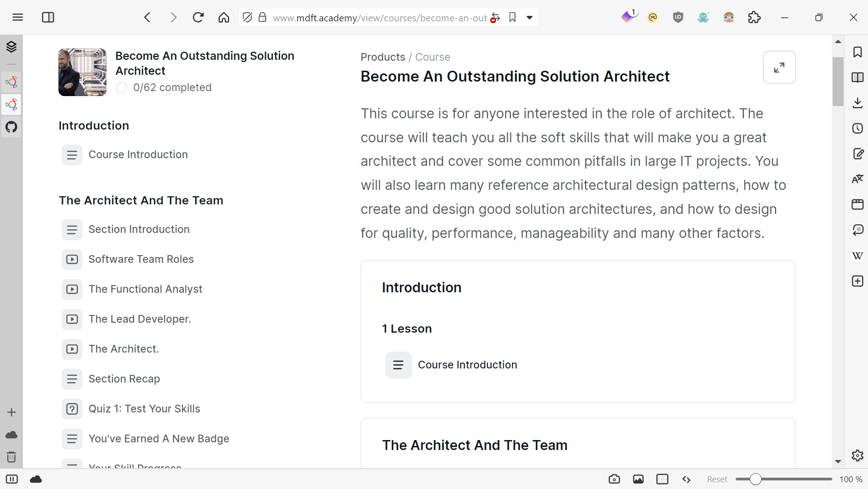Toggle the side panel visibility
The image size is (868, 489).
point(48,18)
